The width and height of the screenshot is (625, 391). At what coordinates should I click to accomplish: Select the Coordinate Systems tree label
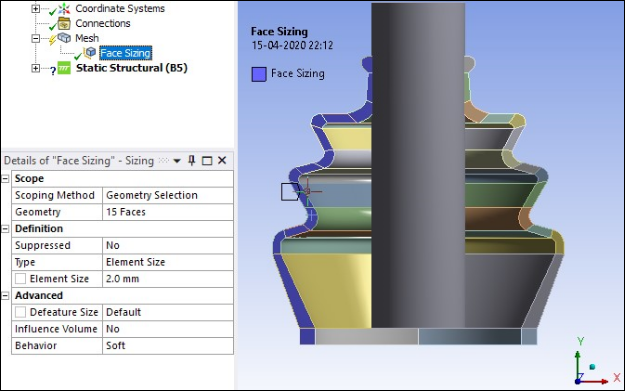point(120,8)
